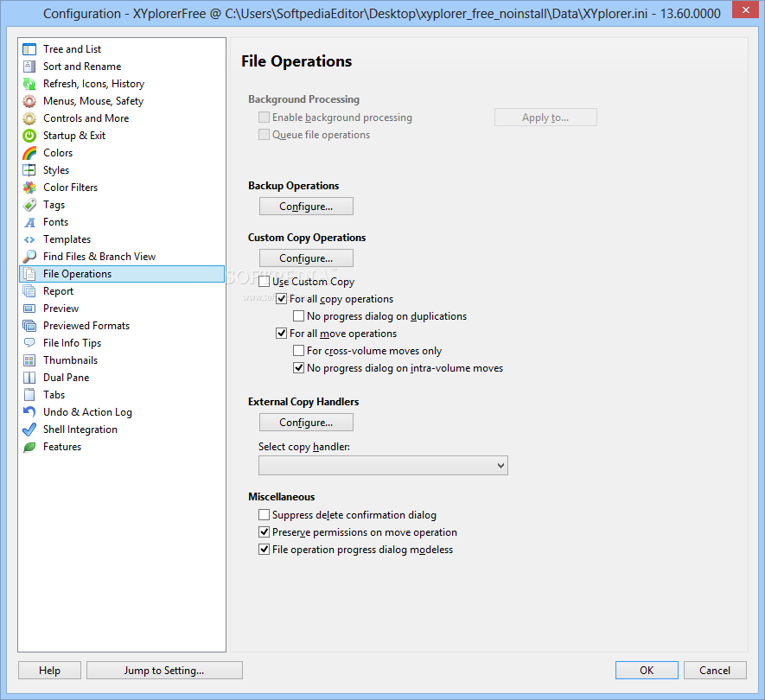Click the Templates angle brackets icon
Image resolution: width=765 pixels, height=700 pixels.
tap(29, 239)
